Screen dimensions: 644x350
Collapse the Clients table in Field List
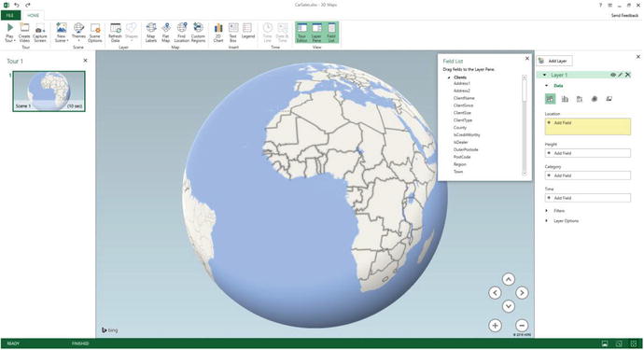point(449,77)
